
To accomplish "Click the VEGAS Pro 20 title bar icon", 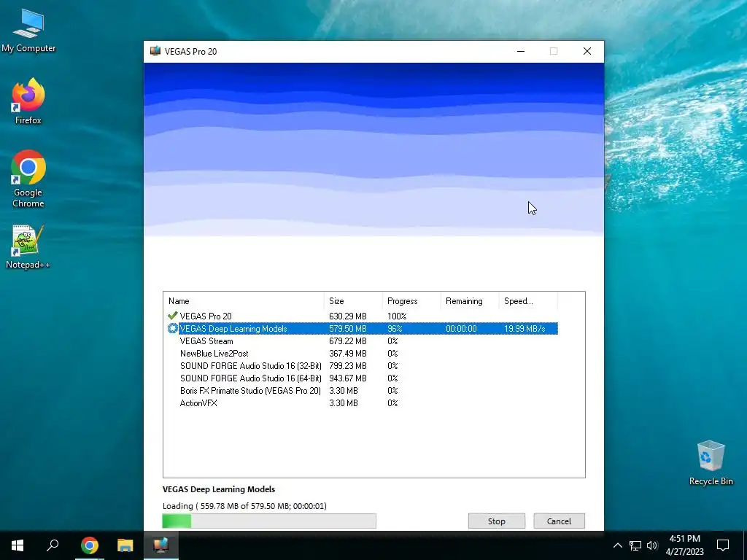I will click(x=155, y=51).
